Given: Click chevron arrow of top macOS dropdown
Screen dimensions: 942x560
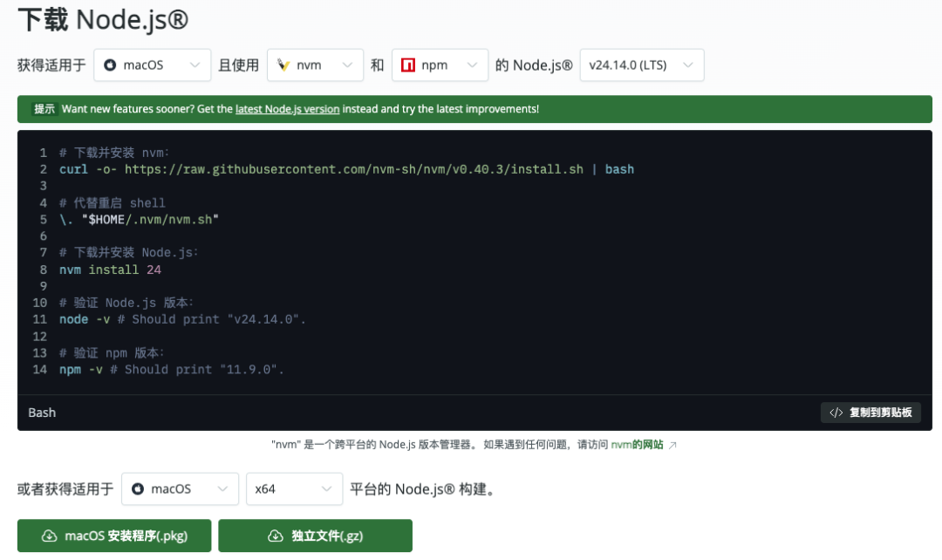Looking at the screenshot, I should [195, 65].
